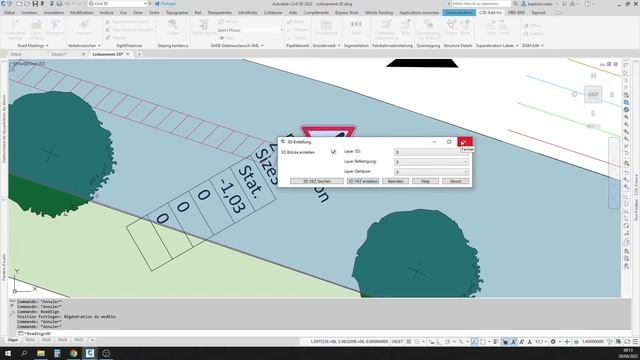This screenshot has height=360, width=640.
Task: Open the Rail ribbon tab
Action: tap(198, 13)
